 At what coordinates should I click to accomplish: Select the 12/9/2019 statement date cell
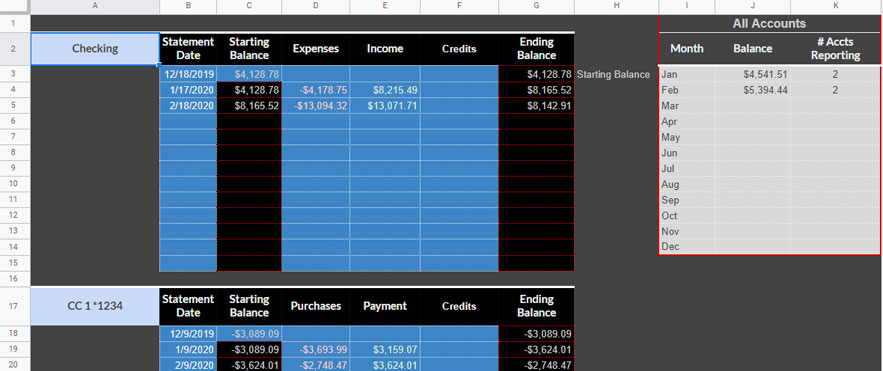(x=188, y=333)
